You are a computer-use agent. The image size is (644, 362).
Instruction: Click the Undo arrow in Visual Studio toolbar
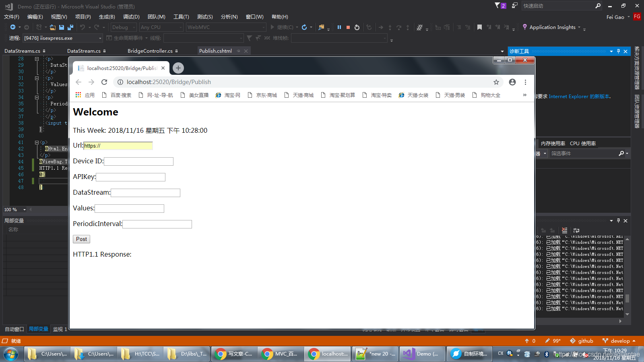82,27
